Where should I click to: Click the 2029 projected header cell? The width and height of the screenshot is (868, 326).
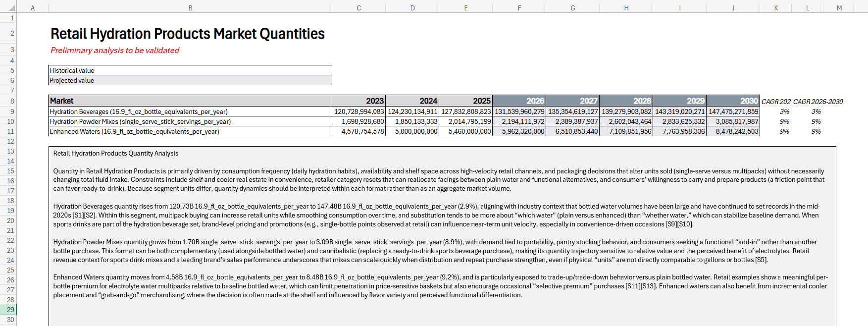[679, 101]
